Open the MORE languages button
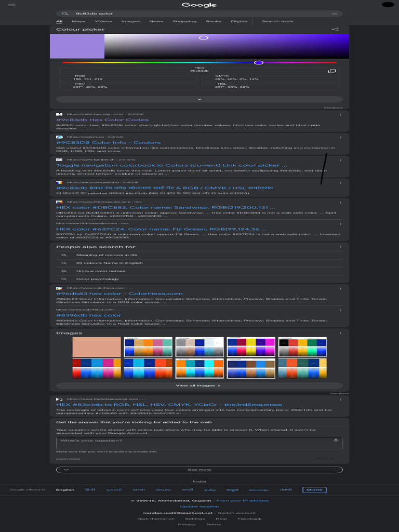This screenshot has width=399, height=532. 314,490
